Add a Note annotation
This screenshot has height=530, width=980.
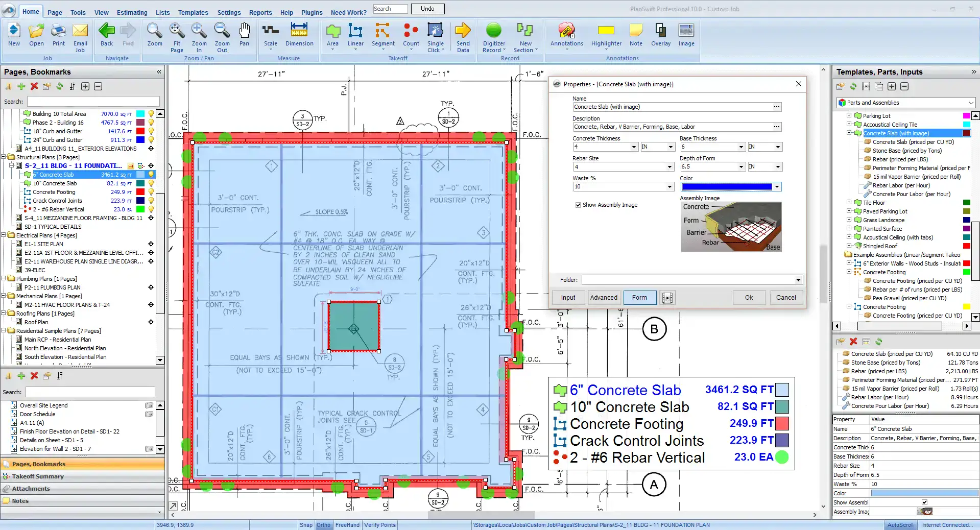pyautogui.click(x=636, y=35)
